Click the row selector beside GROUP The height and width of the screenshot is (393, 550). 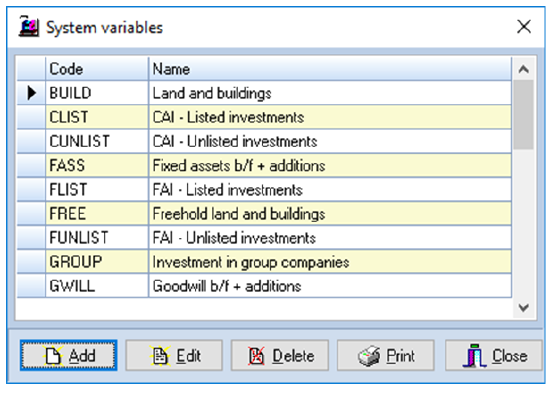(31, 262)
